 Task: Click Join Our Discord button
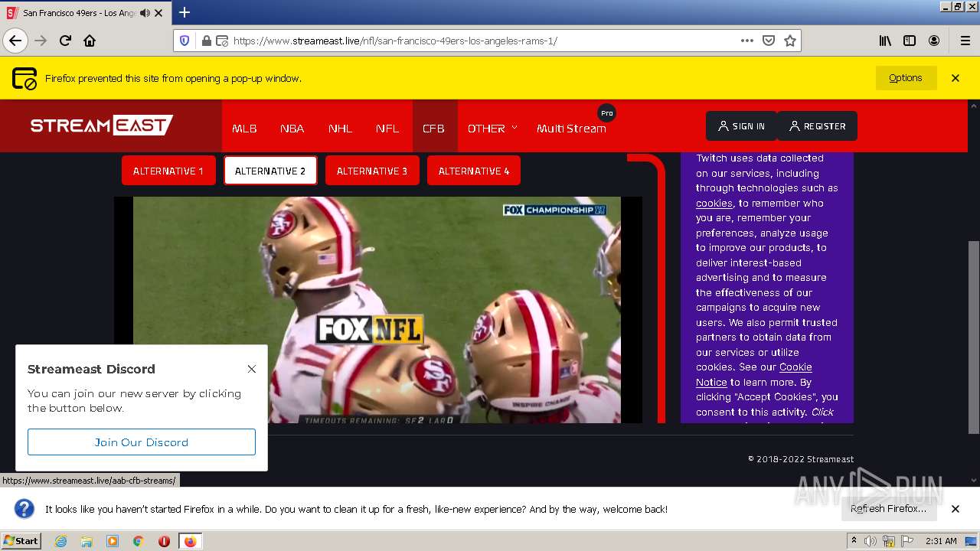pos(142,442)
